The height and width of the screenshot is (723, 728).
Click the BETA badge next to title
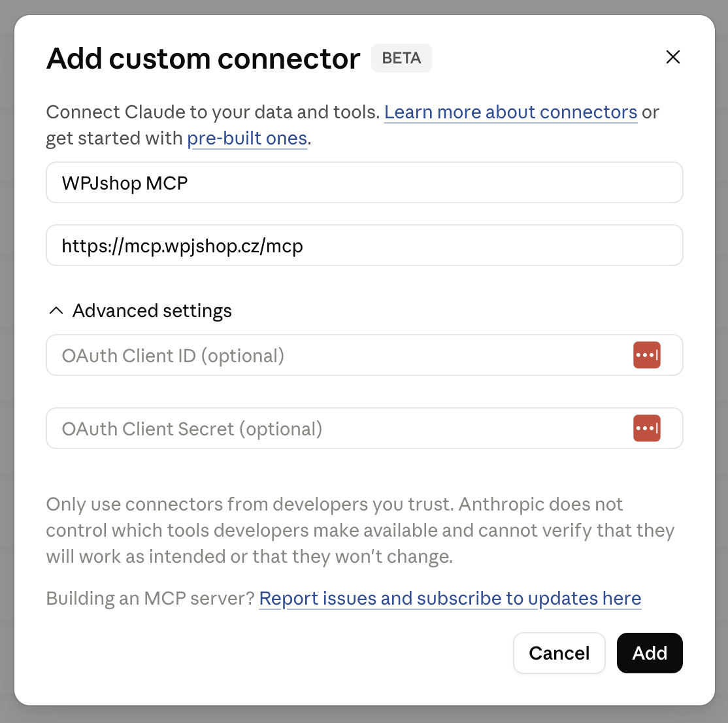click(x=401, y=58)
